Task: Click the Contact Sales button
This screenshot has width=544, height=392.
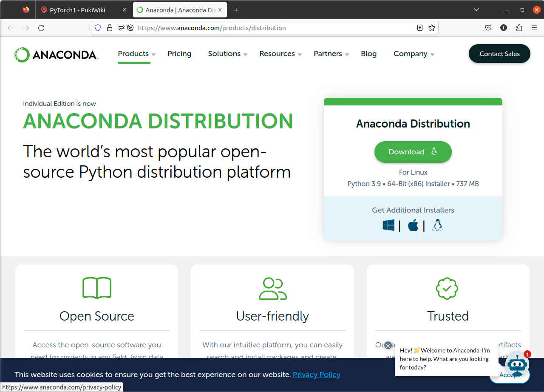Action: 499,54
